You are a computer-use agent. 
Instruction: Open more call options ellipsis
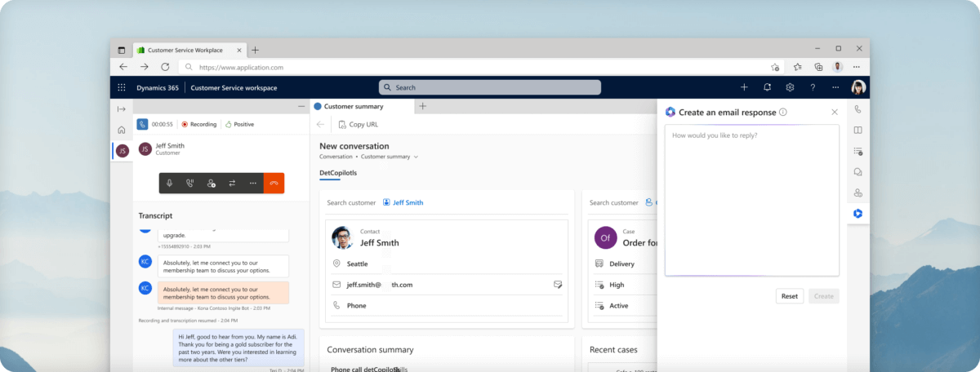(x=252, y=184)
